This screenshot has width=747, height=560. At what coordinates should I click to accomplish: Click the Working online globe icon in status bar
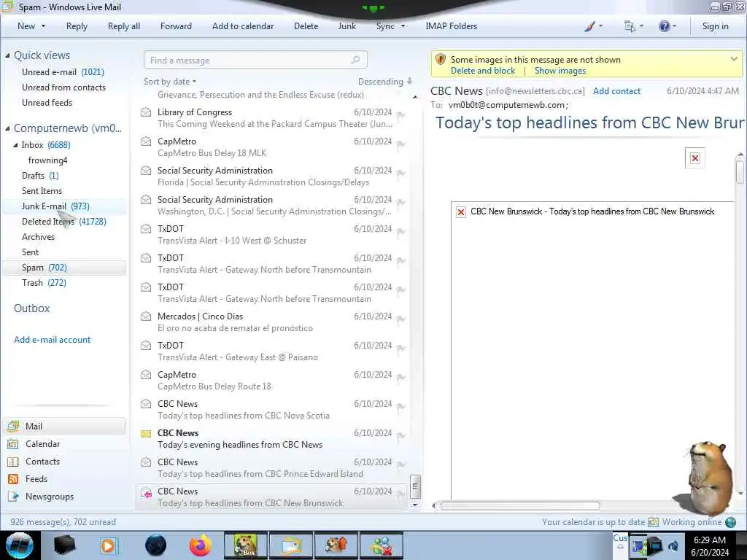coord(730,522)
